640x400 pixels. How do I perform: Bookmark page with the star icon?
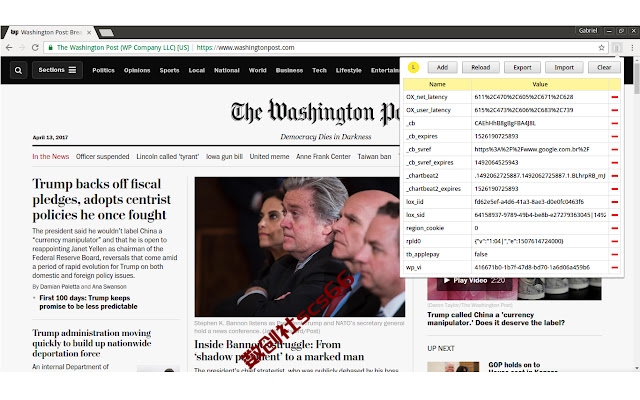[x=601, y=48]
